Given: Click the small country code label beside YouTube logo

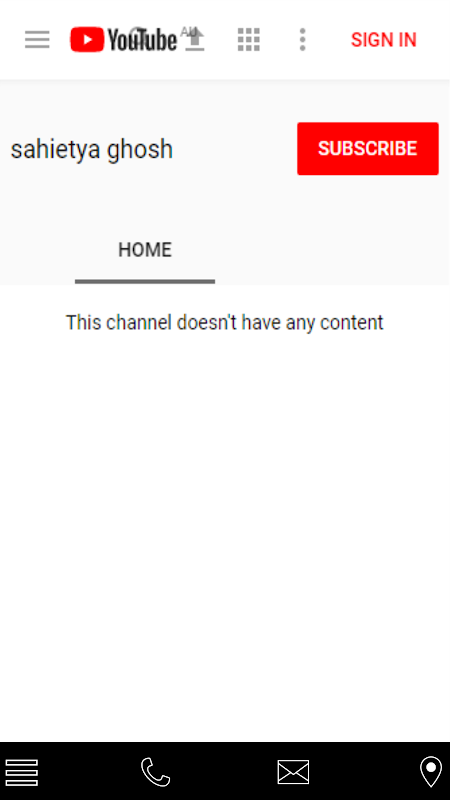Looking at the screenshot, I should click(188, 31).
